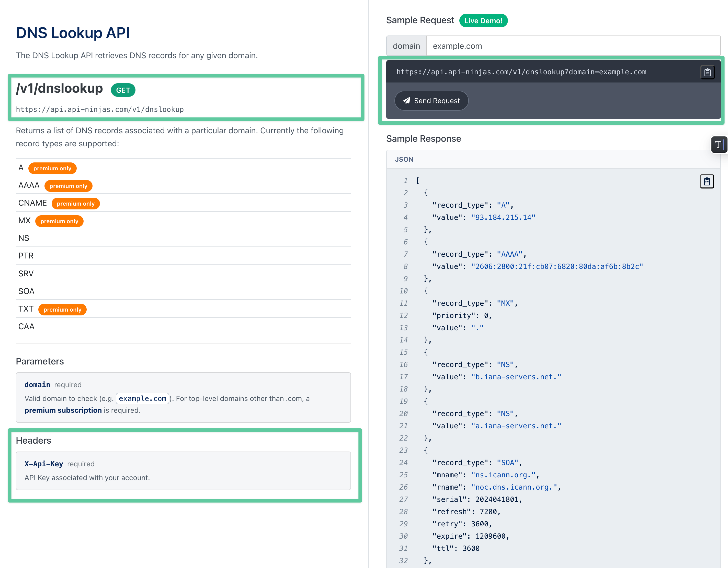The width and height of the screenshot is (728, 568).
Task: Click the paper plane icon in Send Request
Action: (x=407, y=101)
